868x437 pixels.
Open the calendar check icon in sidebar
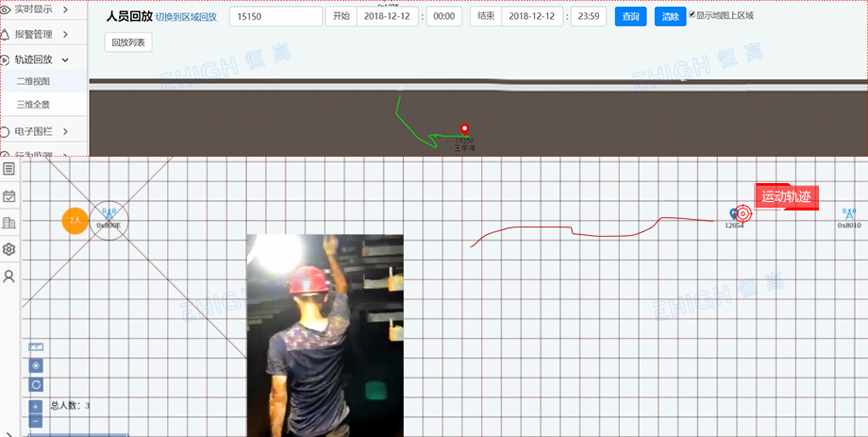coord(8,196)
